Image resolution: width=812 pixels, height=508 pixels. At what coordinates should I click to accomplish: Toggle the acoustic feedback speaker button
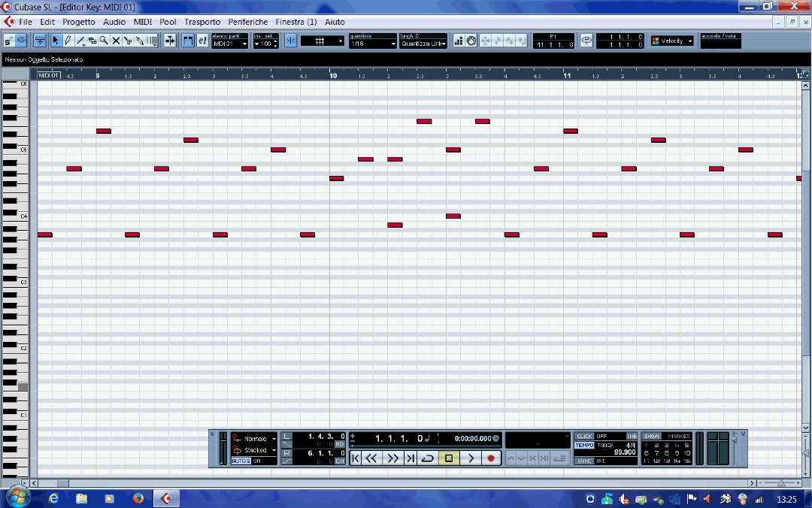click(21, 41)
